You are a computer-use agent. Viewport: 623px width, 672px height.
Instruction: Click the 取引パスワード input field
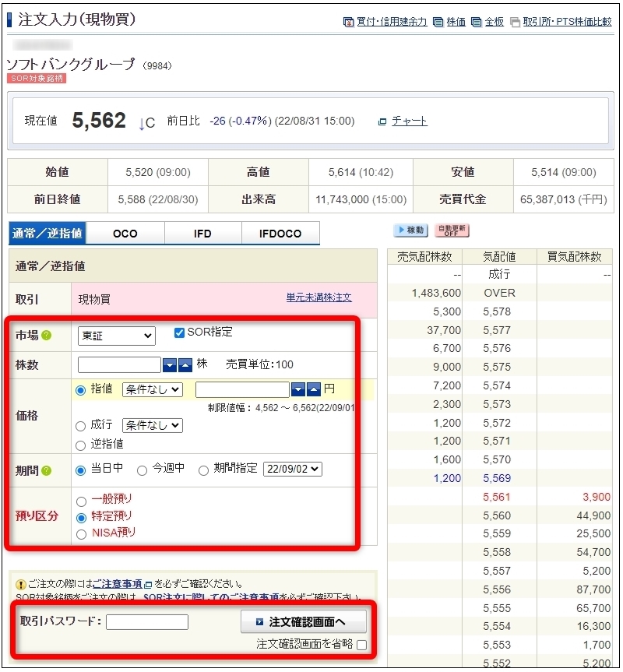click(x=147, y=622)
